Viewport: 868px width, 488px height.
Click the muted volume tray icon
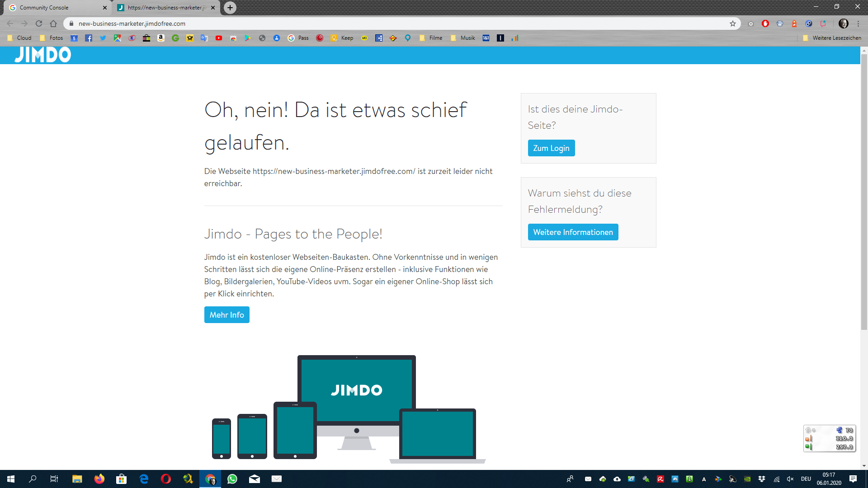tap(790, 479)
